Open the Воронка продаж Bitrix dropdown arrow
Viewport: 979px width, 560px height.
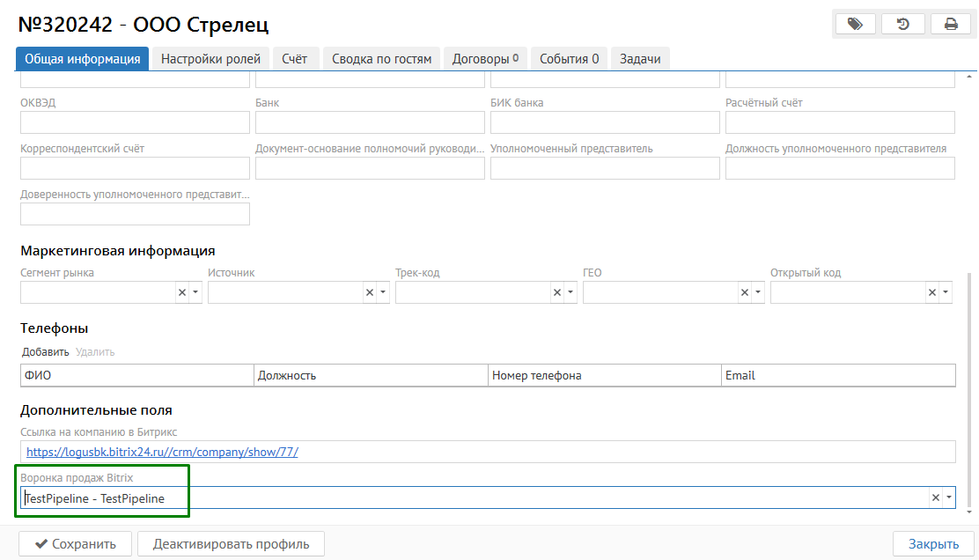tap(948, 497)
